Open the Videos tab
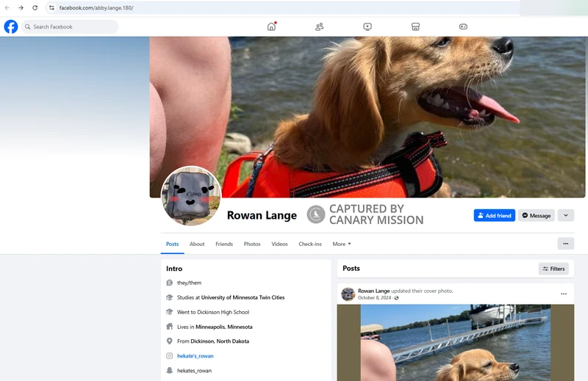Viewport: 588px width, 381px height. (280, 244)
